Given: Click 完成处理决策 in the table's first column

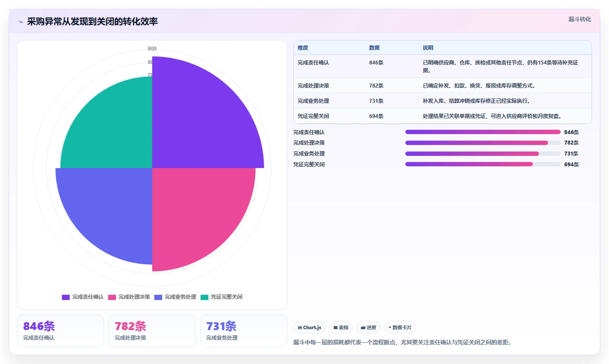Looking at the screenshot, I should click(x=313, y=86).
